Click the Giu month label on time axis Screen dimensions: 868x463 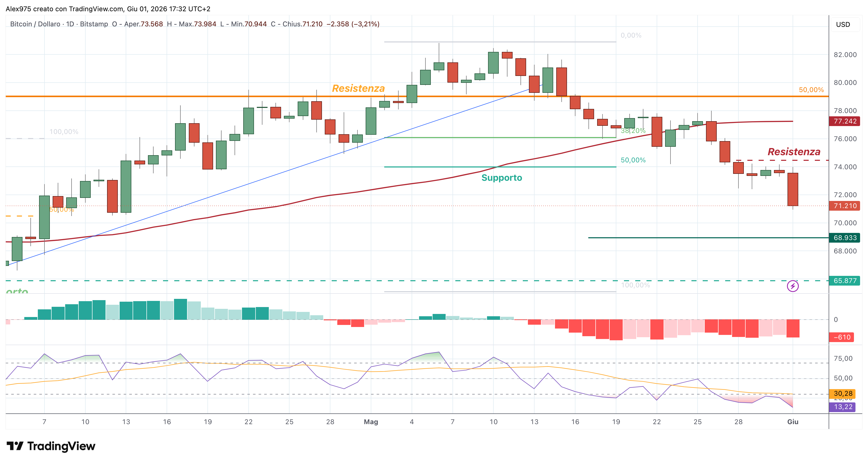[793, 422]
